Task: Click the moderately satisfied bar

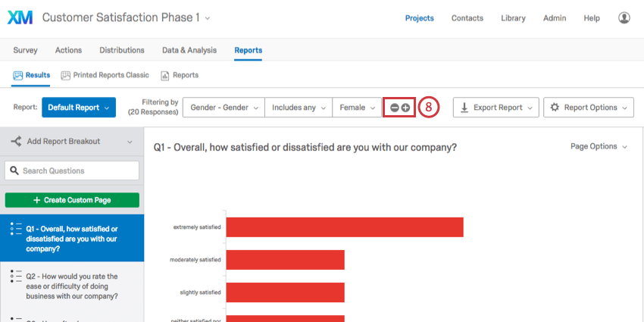Action: 285,260
